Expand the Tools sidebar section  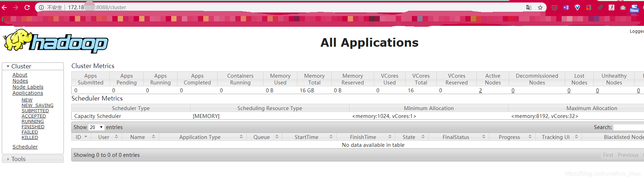[33, 159]
